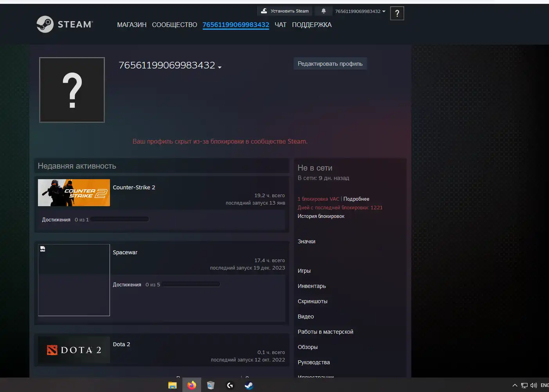This screenshot has height=392, width=549.
Task: Click the text последний запуск 12 окт. 2022
Action: [x=248, y=360]
